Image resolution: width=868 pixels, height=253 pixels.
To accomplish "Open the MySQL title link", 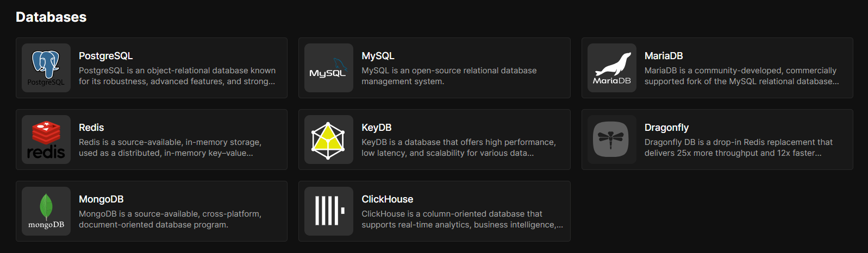I will (x=378, y=56).
